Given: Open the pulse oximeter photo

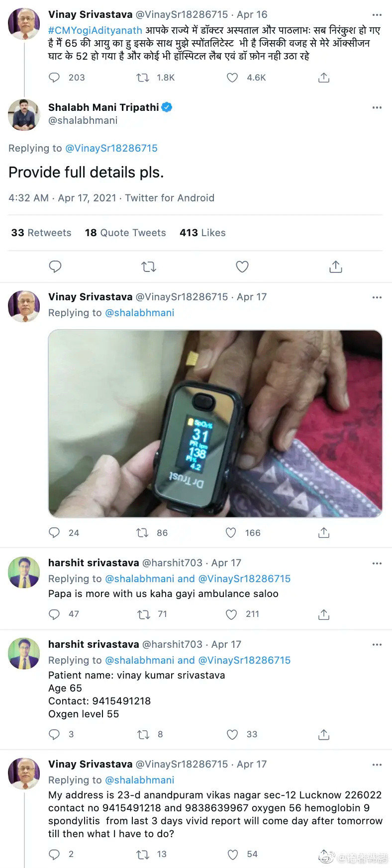Looking at the screenshot, I should pyautogui.click(x=215, y=424).
